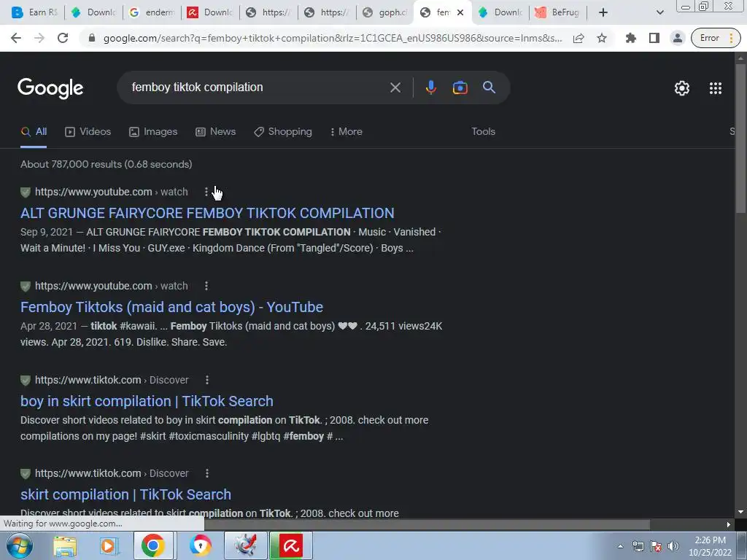This screenshot has width=747, height=560.
Task: Open the Avira red taskbar icon
Action: point(291,545)
